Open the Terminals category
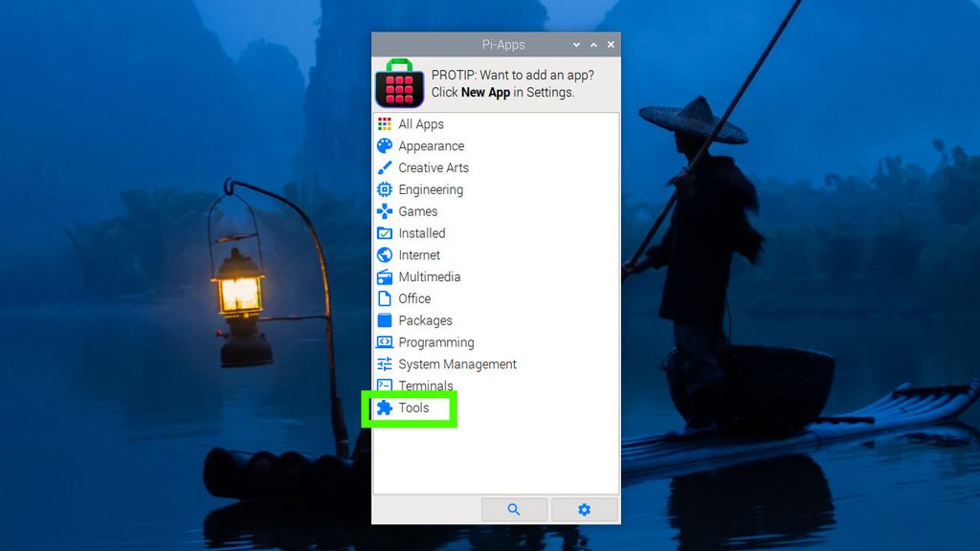 (423, 386)
